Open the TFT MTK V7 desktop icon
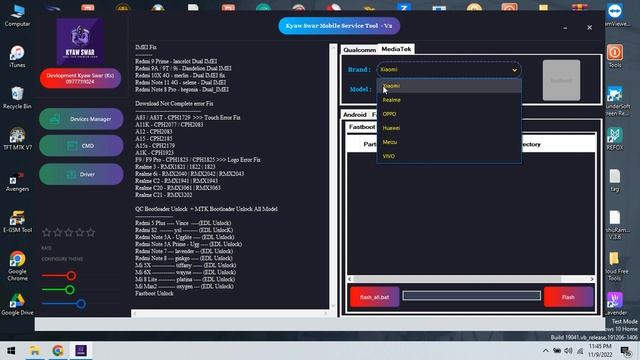 point(17,139)
